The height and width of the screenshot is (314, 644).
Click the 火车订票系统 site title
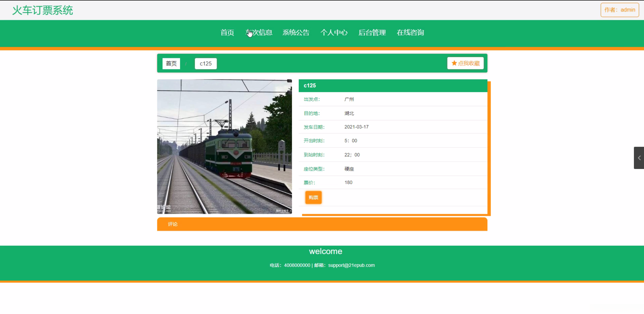(43, 10)
